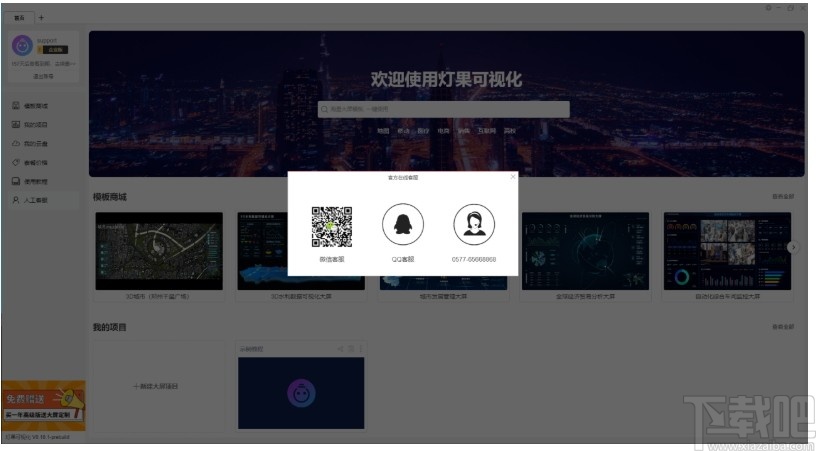Open the 自动化综合车间监控大屏 template thumbnail
Image resolution: width=818 pixels, height=451 pixels.
click(x=727, y=251)
